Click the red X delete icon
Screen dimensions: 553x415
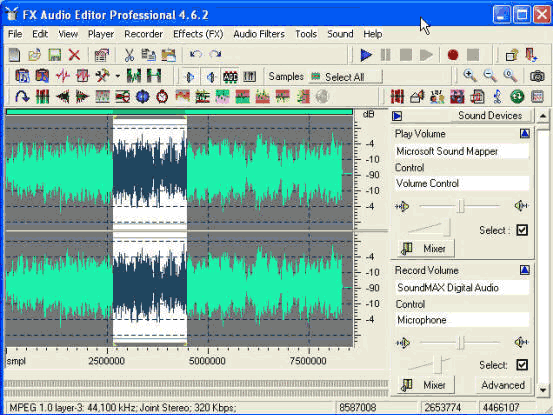pos(74,55)
